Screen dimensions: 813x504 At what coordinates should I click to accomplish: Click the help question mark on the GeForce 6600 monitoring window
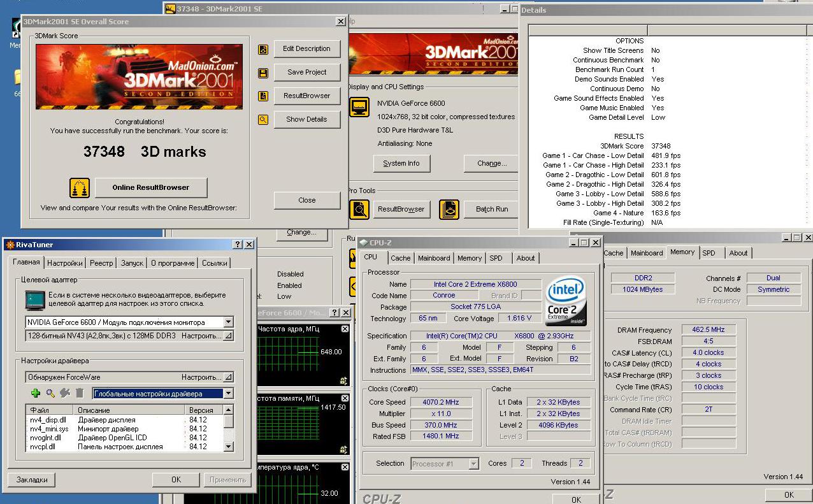pyautogui.click(x=335, y=313)
